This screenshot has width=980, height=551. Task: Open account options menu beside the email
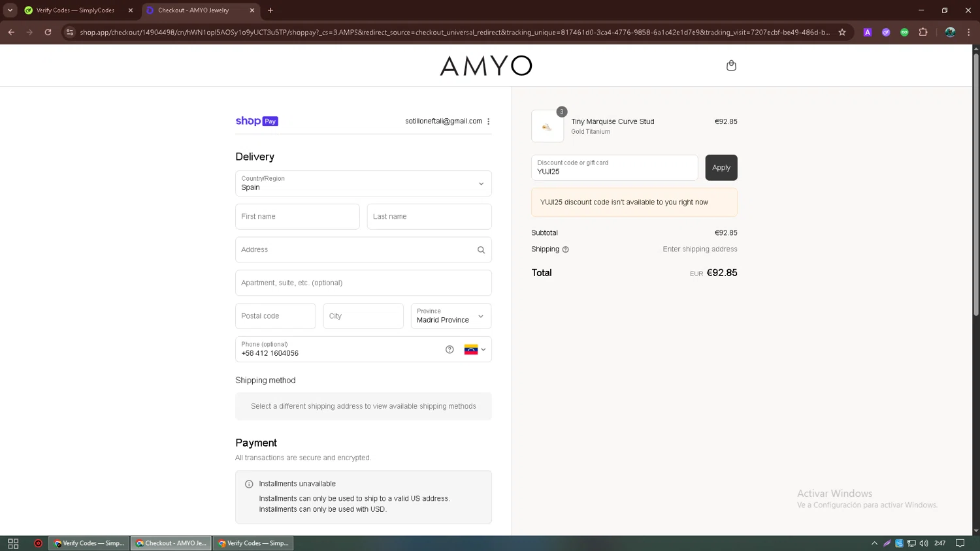[488, 121]
